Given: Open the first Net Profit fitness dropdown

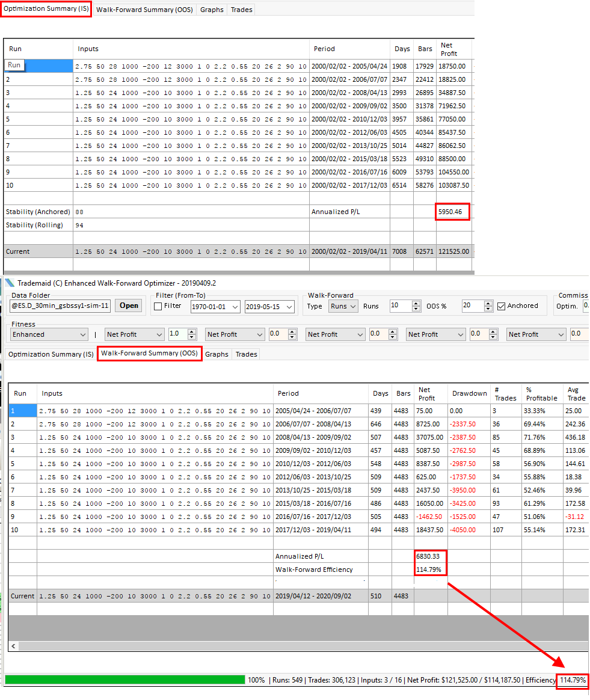Looking at the screenshot, I should [x=158, y=334].
